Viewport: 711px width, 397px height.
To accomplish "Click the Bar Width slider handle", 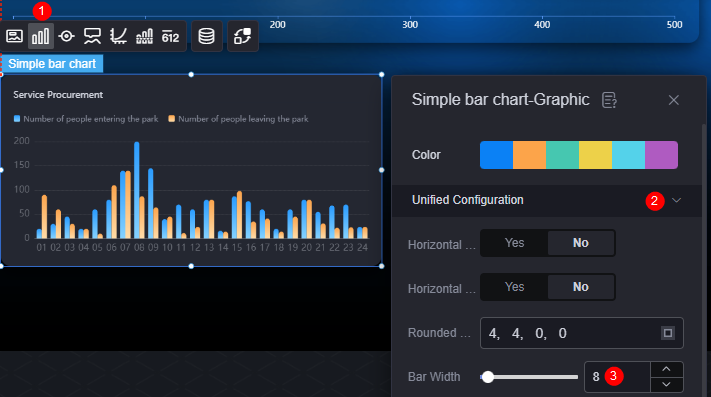I will point(488,377).
